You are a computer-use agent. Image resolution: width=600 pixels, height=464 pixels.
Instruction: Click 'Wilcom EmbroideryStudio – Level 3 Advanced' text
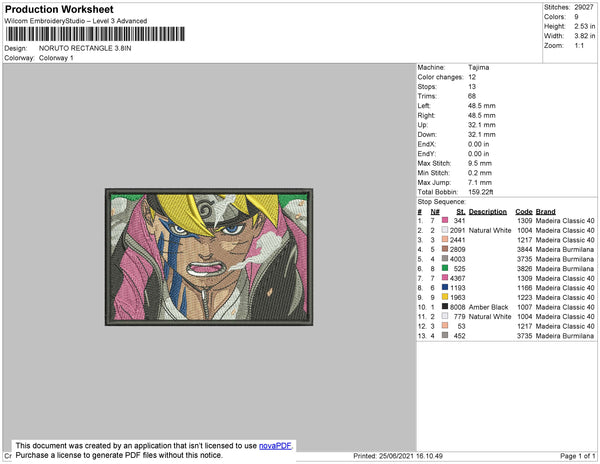pos(76,21)
